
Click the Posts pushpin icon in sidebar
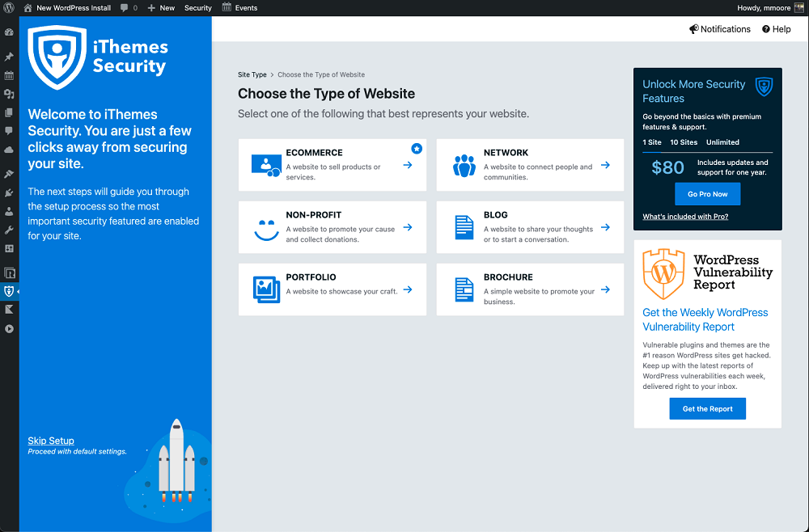coord(9,57)
